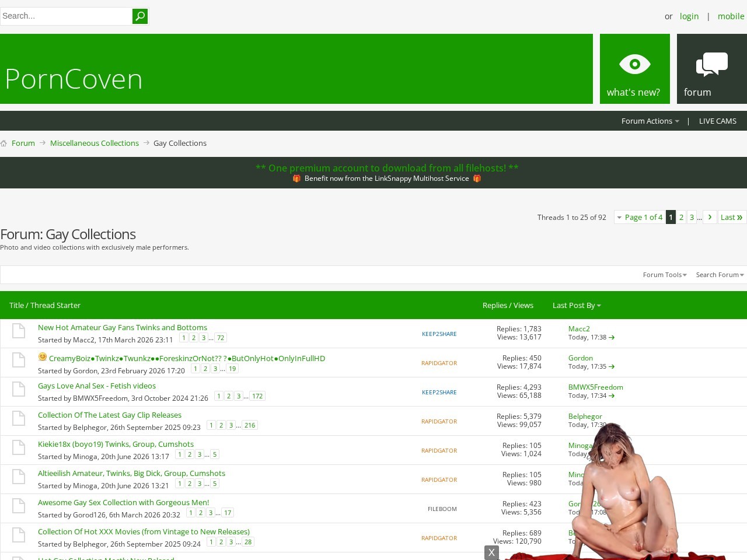Click thread icon for Altieeilish thread

(19, 477)
